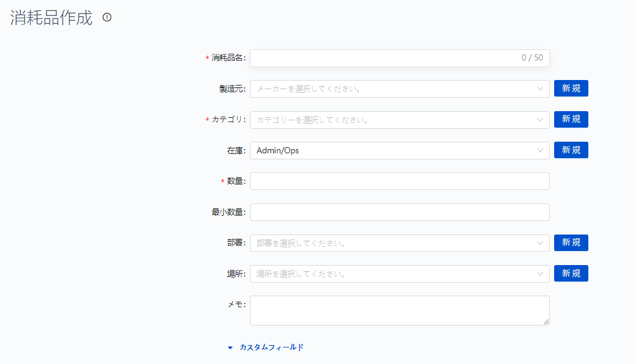Open the 在庫 dropdown showing Admin/Ops
The width and height of the screenshot is (636, 364).
click(397, 150)
